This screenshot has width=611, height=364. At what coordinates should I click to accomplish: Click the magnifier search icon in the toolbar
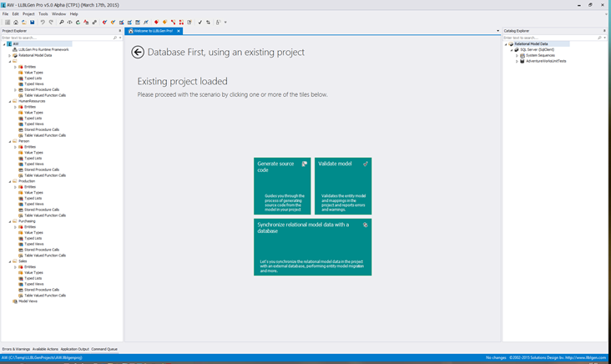click(62, 23)
